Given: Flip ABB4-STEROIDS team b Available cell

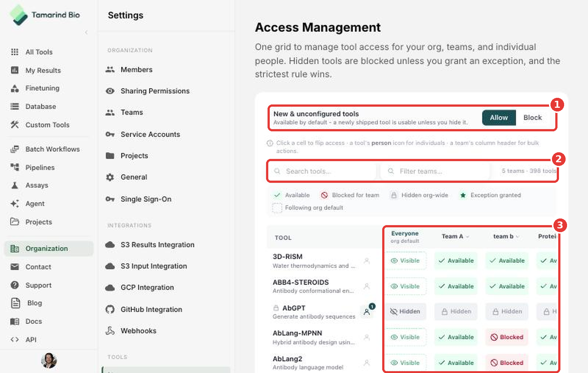Looking at the screenshot, I should pos(507,286).
